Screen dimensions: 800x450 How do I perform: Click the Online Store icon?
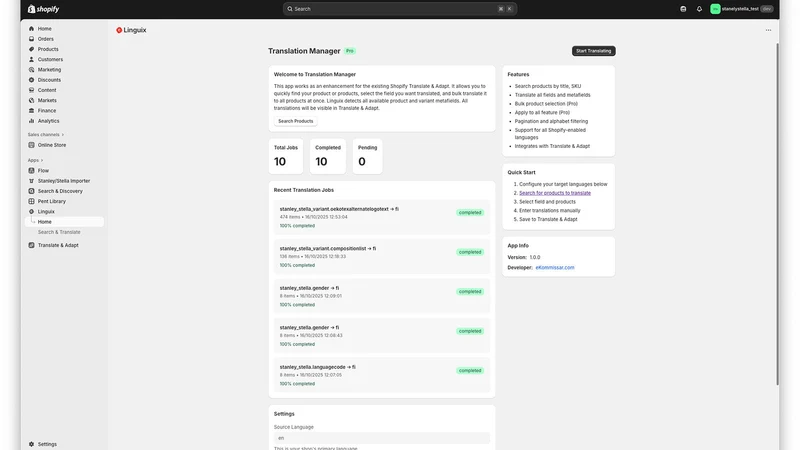tap(31, 145)
